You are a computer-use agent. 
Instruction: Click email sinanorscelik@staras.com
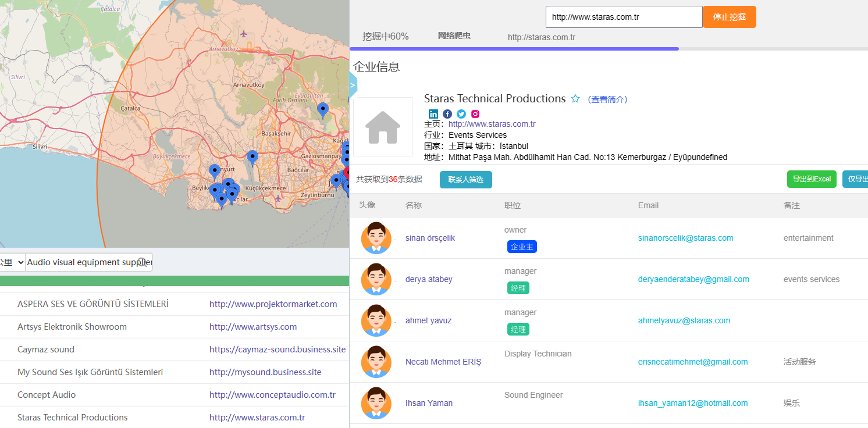pyautogui.click(x=685, y=238)
